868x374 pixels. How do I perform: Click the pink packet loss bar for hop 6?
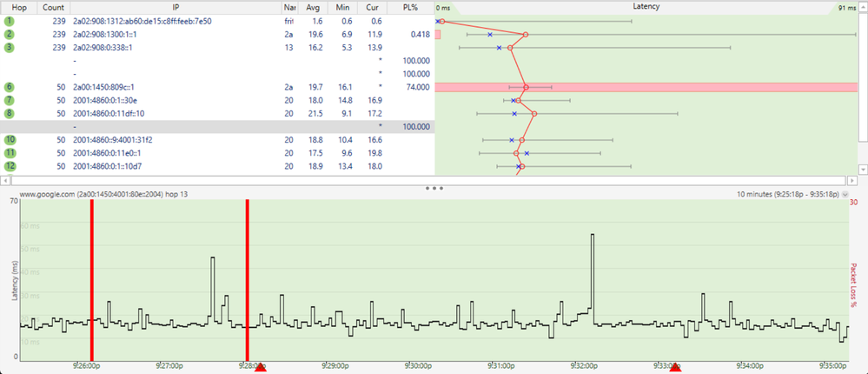point(646,87)
